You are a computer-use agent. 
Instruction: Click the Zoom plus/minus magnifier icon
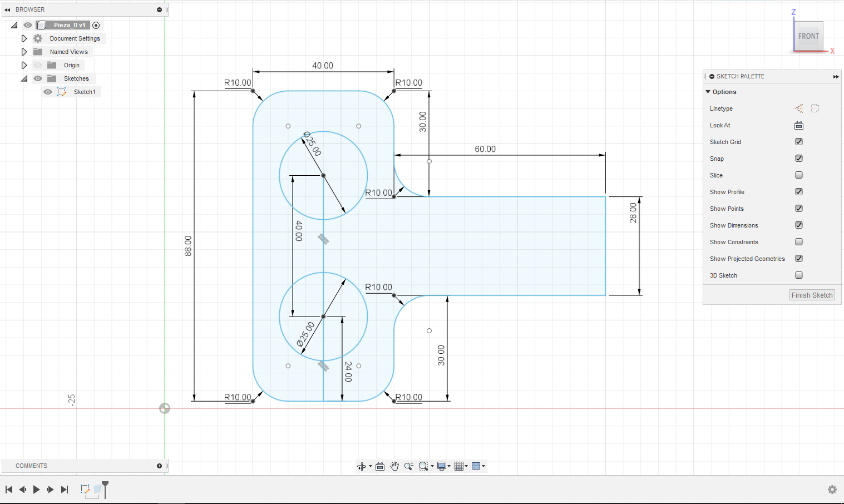click(x=409, y=466)
